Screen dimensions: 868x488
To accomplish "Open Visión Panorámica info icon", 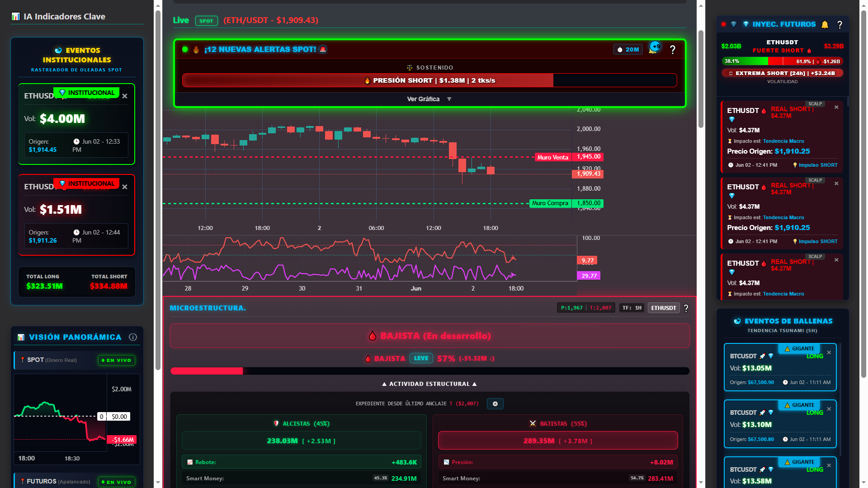I will click(133, 337).
